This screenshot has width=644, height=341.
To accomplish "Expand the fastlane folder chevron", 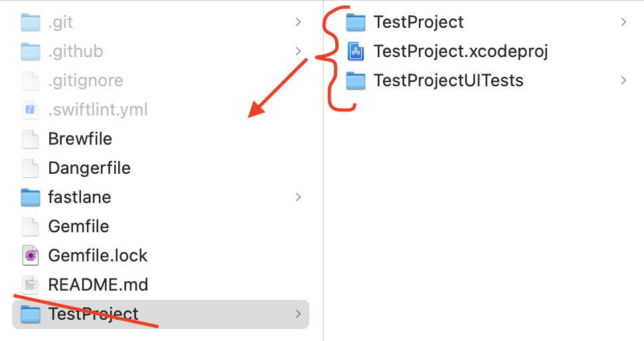I will [298, 197].
